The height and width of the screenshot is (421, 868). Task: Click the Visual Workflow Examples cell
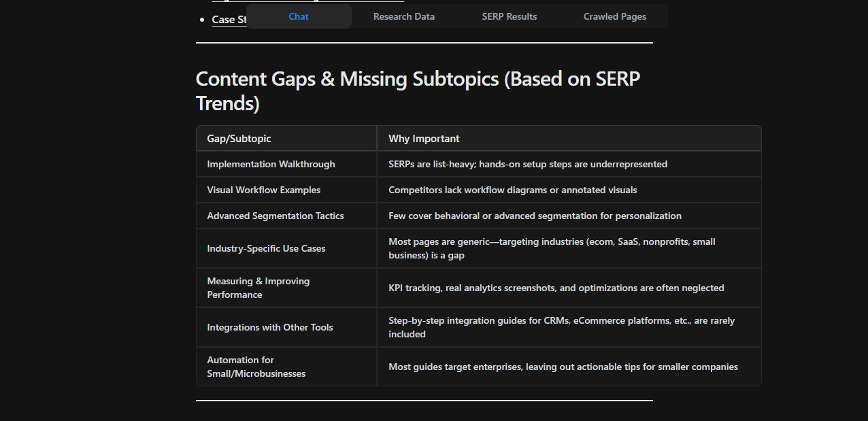[x=264, y=190]
